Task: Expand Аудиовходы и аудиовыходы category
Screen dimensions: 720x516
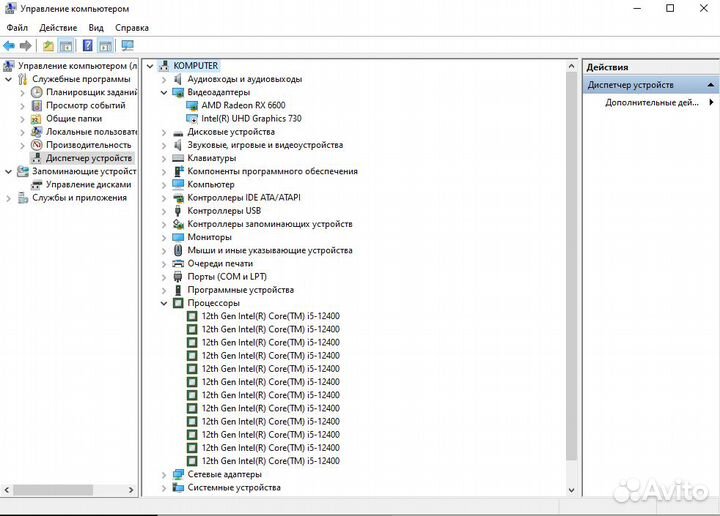Action: [164, 79]
